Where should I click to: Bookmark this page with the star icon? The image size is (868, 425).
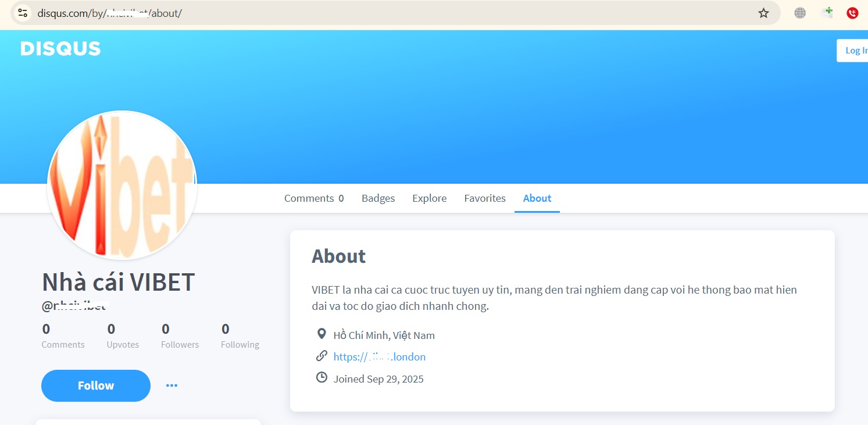[x=763, y=13]
